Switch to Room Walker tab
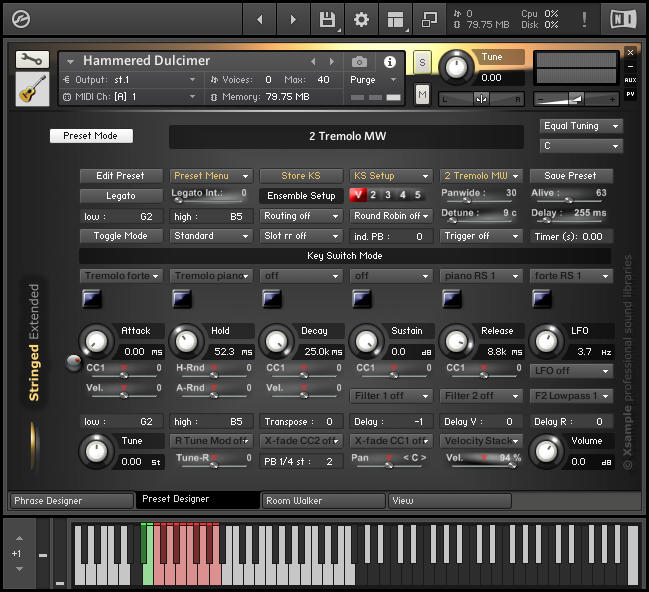 (x=324, y=501)
